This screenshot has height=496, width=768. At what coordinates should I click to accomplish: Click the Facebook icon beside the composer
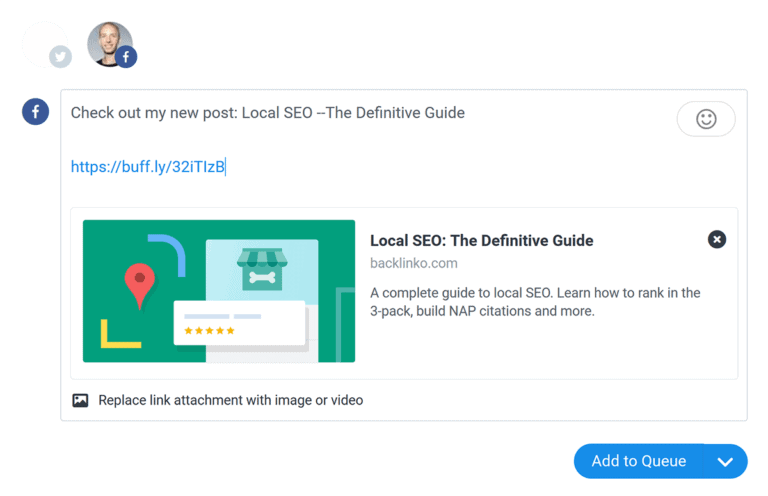pyautogui.click(x=36, y=112)
